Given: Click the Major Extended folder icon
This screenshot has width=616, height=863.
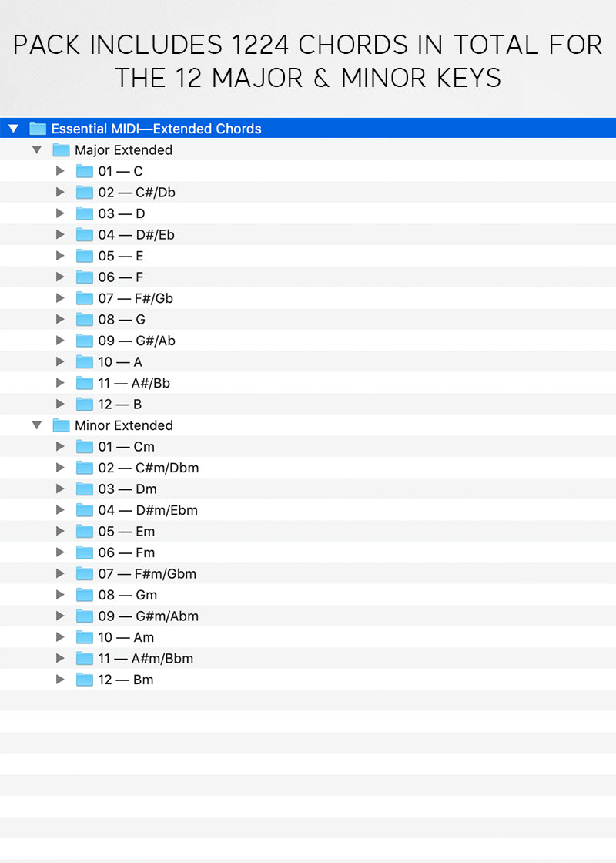Looking at the screenshot, I should pos(61,149).
